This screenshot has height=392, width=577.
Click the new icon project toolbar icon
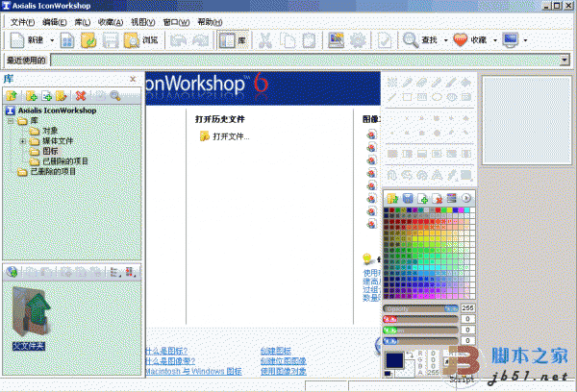click(67, 40)
